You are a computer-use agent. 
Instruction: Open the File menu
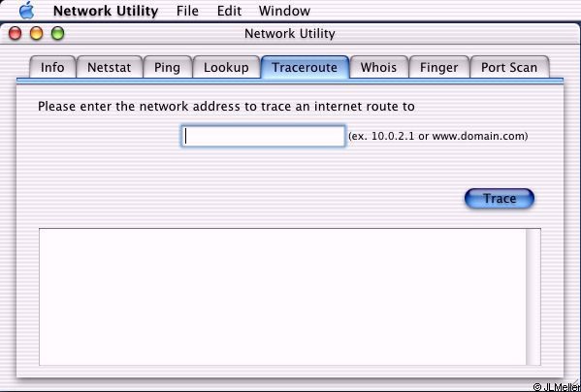point(187,11)
